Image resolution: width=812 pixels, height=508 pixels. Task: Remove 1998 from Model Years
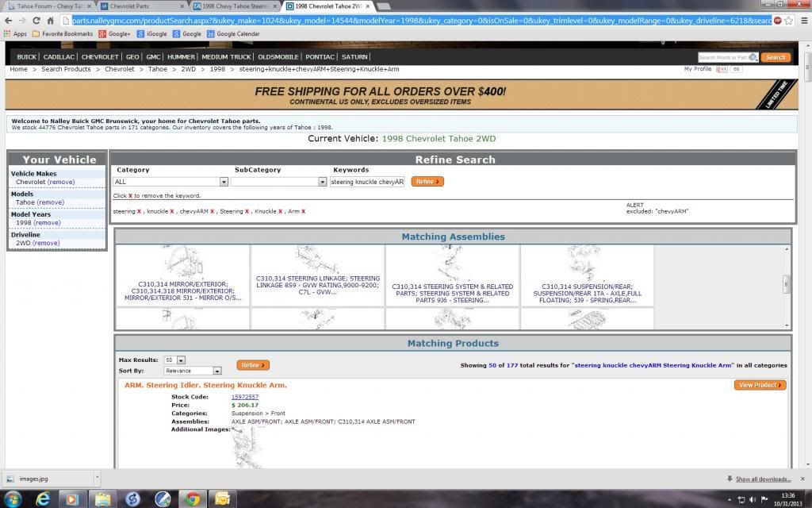coord(47,223)
